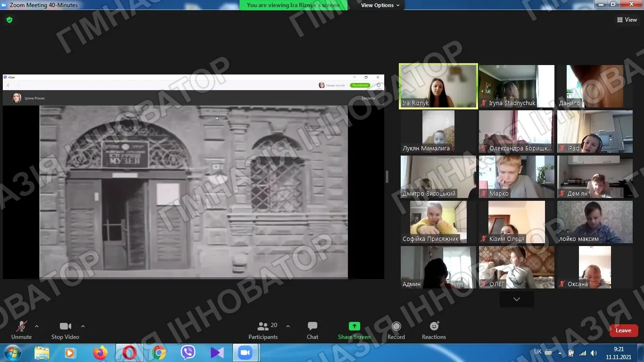644x362 pixels.
Task: Click Дмитро Висоцький's video tile
Action: pyautogui.click(x=438, y=177)
